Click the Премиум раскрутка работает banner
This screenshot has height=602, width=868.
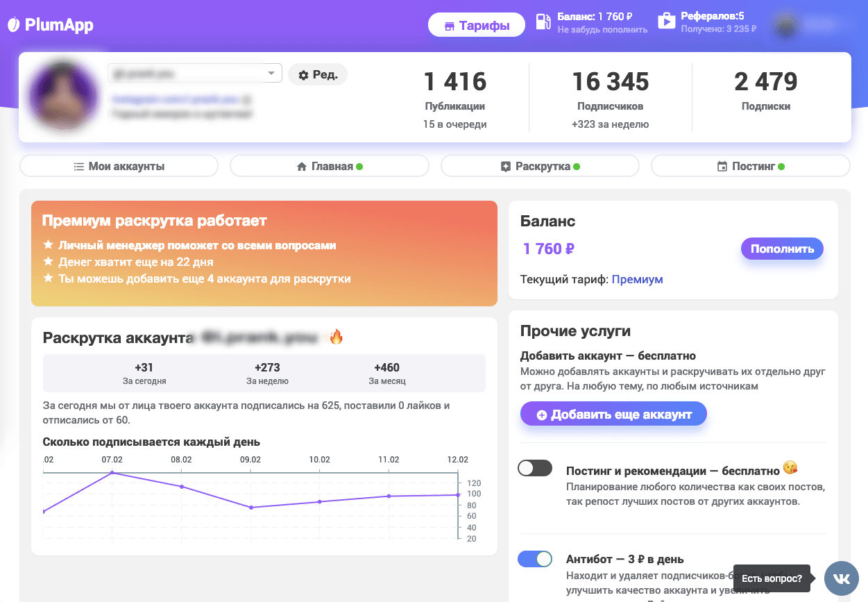point(264,253)
